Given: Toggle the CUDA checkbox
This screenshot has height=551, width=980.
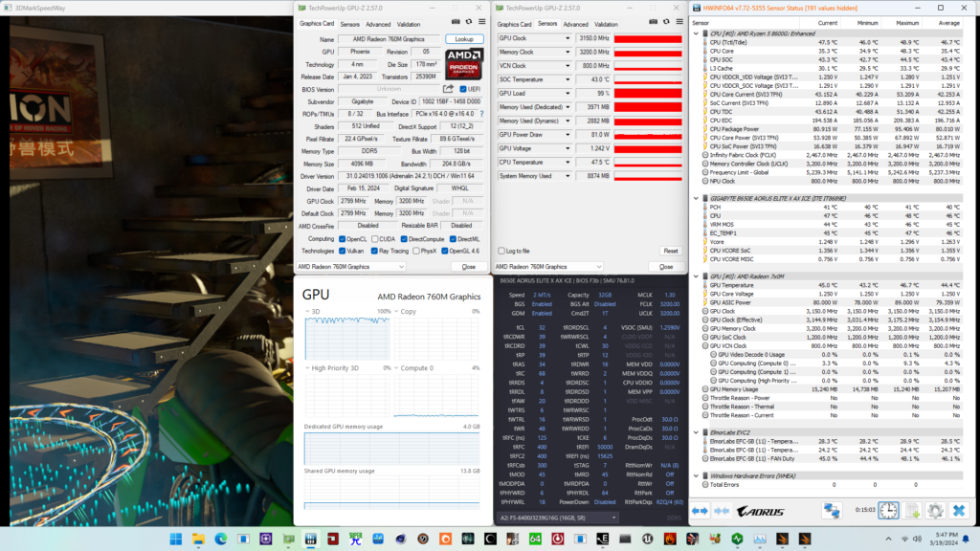Looking at the screenshot, I should pyautogui.click(x=375, y=239).
